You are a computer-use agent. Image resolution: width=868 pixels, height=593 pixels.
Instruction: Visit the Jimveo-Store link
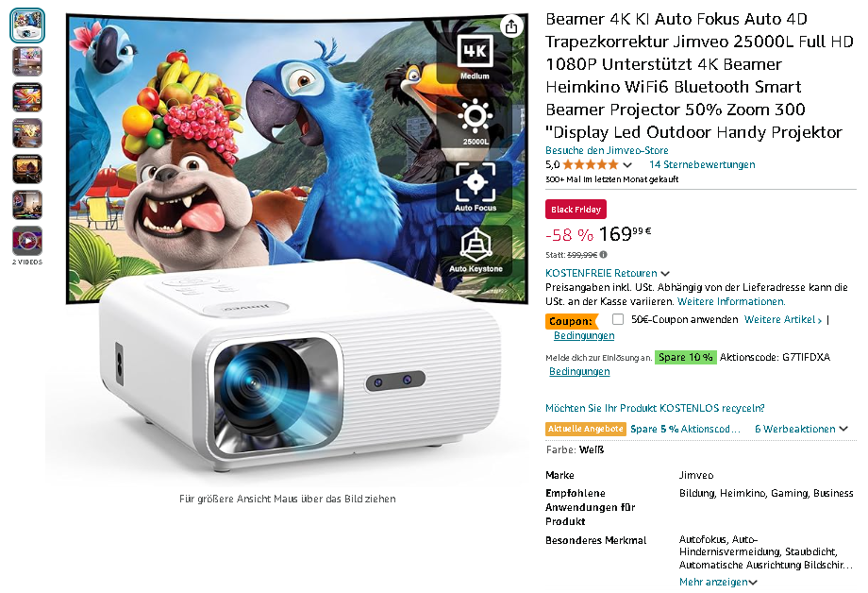pyautogui.click(x=607, y=150)
